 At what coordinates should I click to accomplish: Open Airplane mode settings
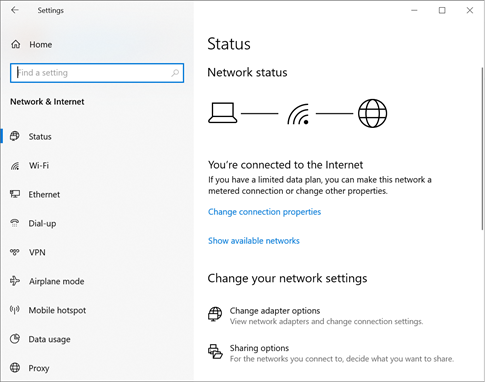point(56,282)
